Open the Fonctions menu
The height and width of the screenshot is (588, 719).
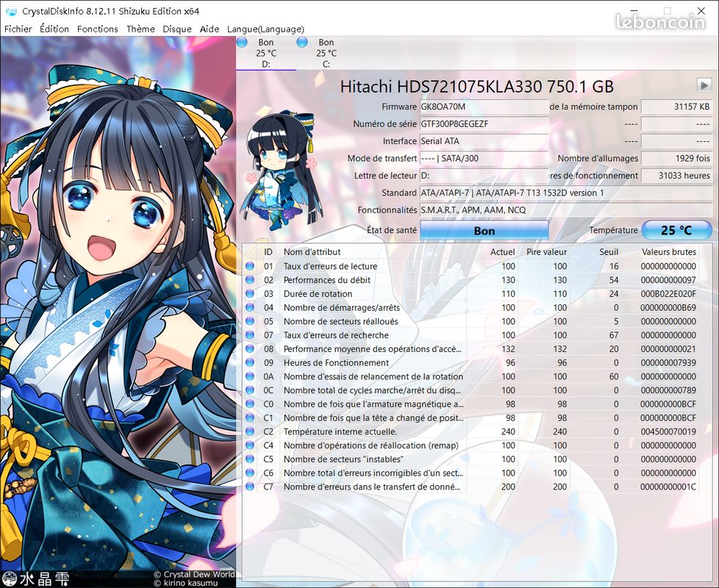[97, 29]
